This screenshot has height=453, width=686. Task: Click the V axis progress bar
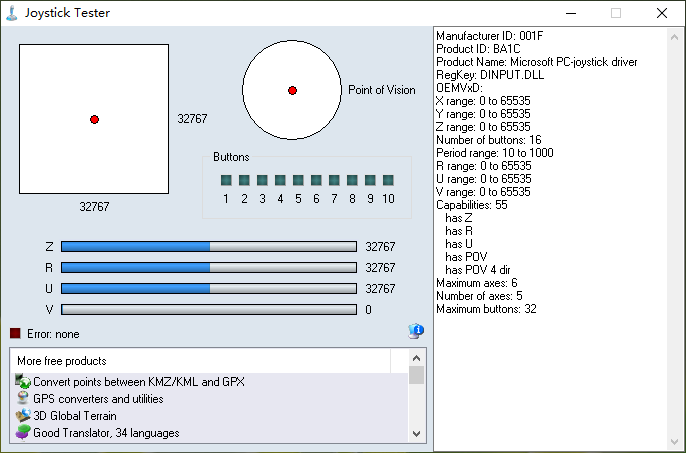pos(208,310)
